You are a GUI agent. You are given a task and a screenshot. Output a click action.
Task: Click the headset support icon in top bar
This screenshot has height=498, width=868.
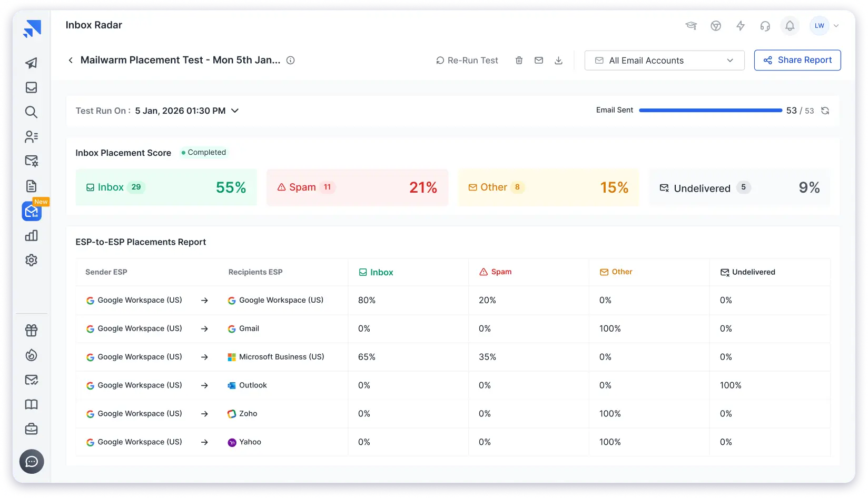[765, 25]
